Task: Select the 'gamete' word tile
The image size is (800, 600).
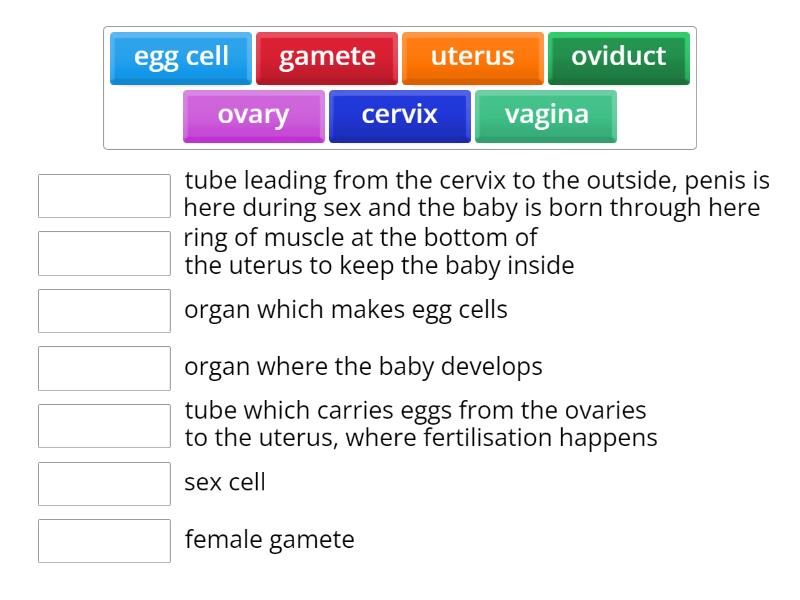Action: pos(327,57)
